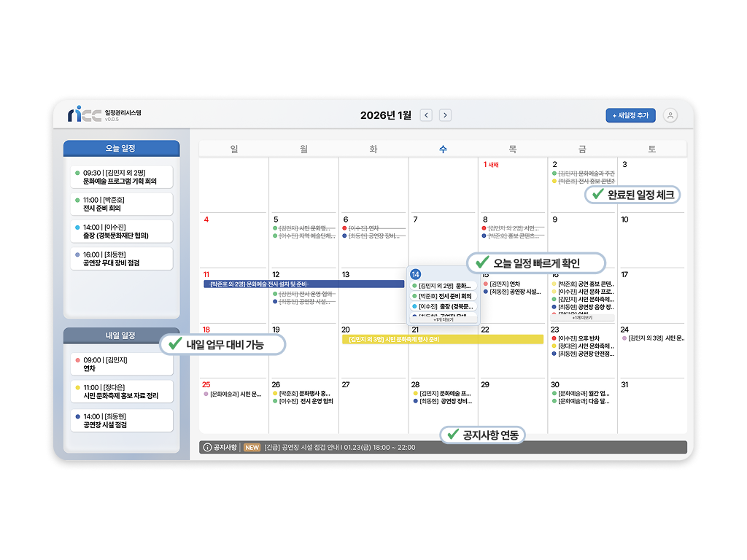The width and height of the screenshot is (747, 560).
Task: Open [김민지] 전시 운영 협의 on 12th
Action: [304, 294]
